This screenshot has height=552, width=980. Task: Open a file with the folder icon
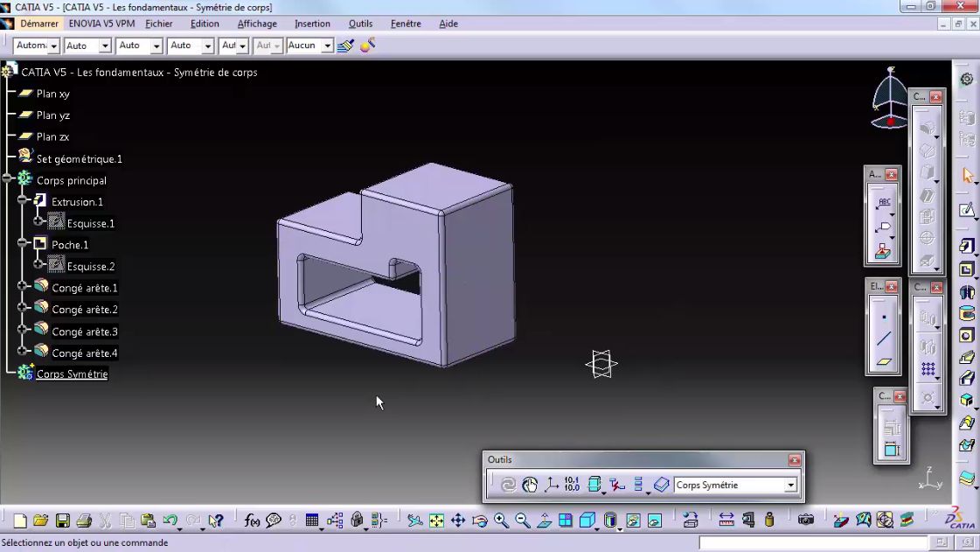41,521
